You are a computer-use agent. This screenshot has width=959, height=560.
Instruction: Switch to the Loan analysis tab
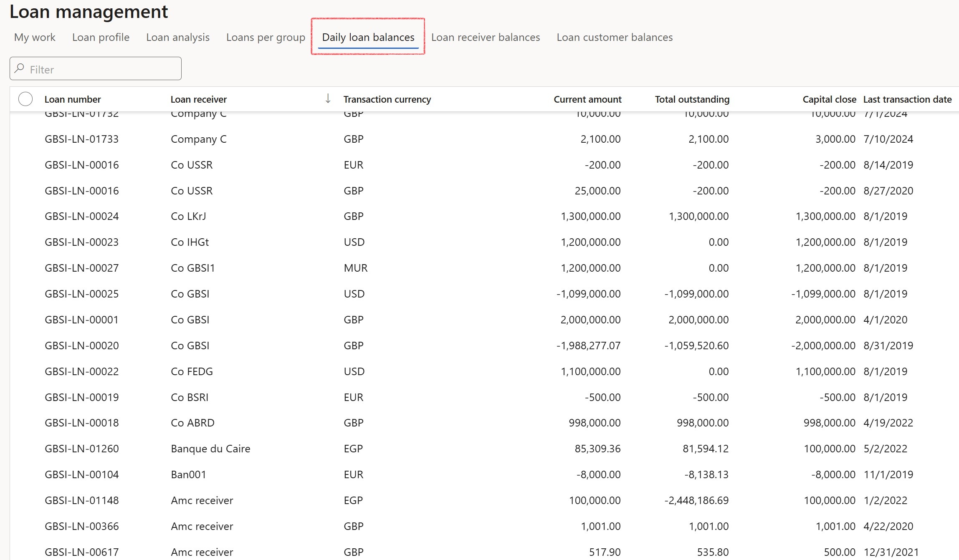(x=177, y=37)
